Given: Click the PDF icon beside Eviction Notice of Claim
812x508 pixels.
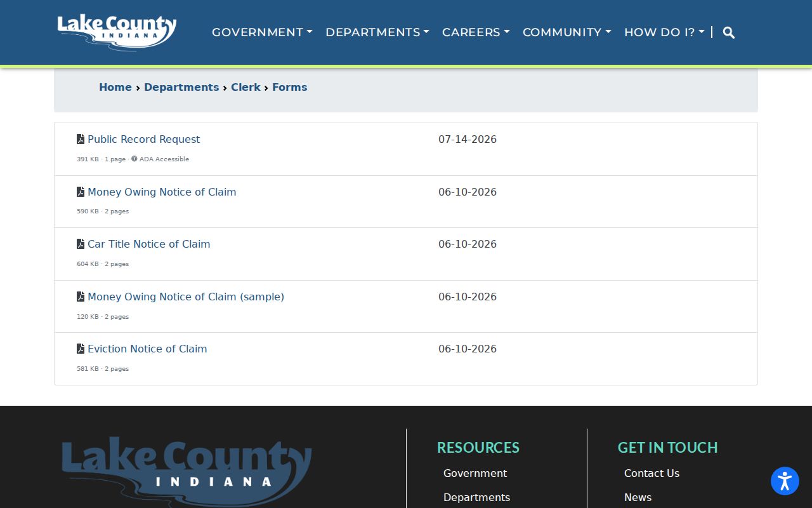Looking at the screenshot, I should click(x=81, y=349).
